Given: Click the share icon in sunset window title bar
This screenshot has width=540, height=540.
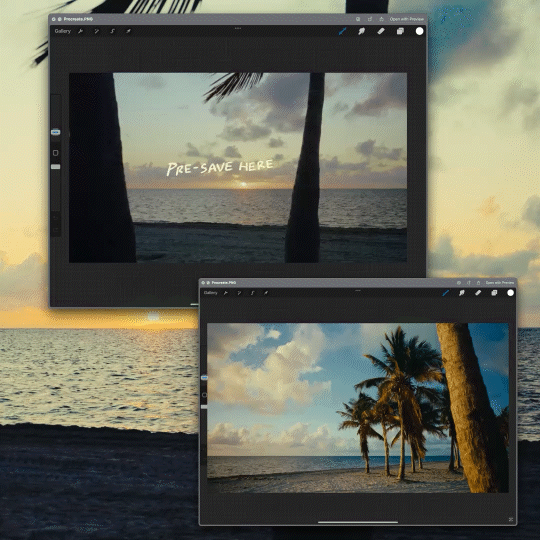Looking at the screenshot, I should pyautogui.click(x=381, y=19).
